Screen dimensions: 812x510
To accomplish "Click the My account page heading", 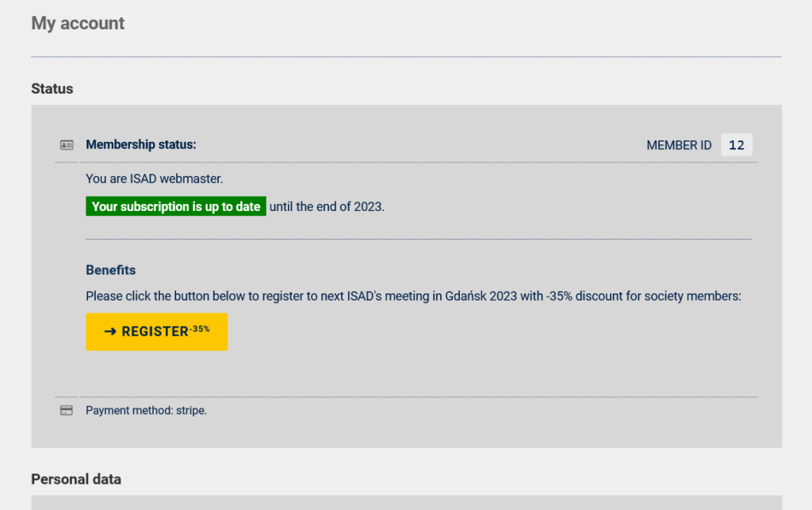I will pos(78,23).
